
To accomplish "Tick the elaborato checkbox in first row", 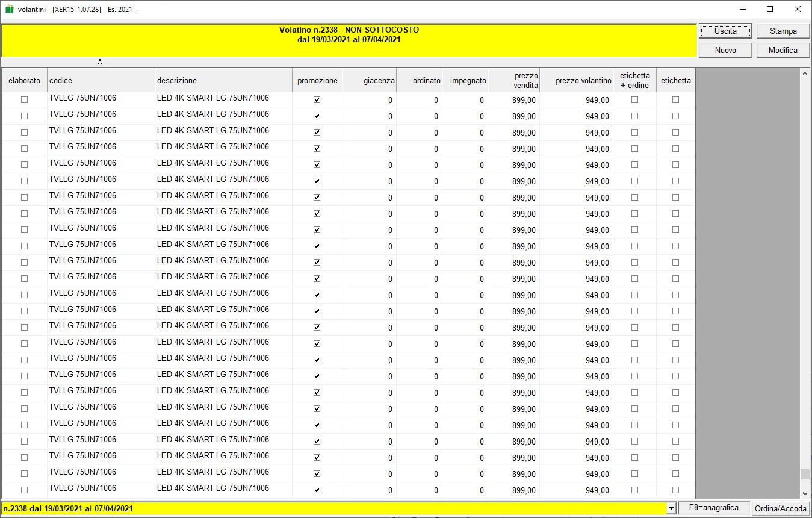I will tap(24, 100).
